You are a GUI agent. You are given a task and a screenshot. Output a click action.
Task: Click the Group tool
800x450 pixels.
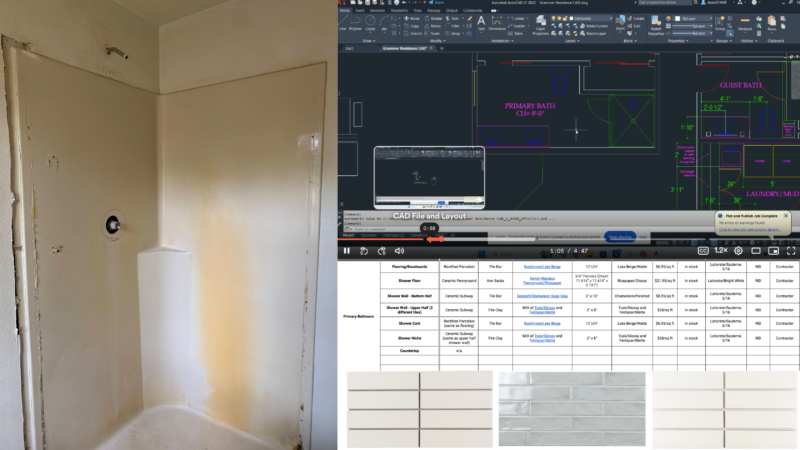[x=720, y=23]
